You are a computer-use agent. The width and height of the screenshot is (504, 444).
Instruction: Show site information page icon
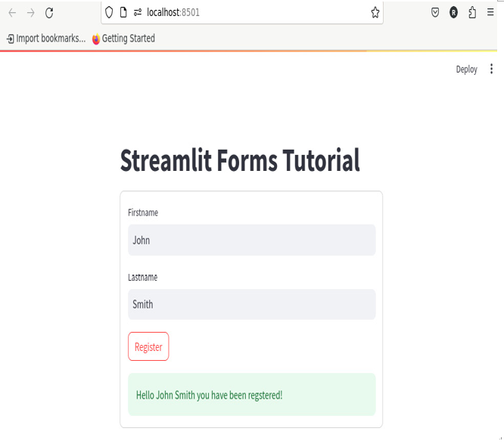pyautogui.click(x=123, y=13)
